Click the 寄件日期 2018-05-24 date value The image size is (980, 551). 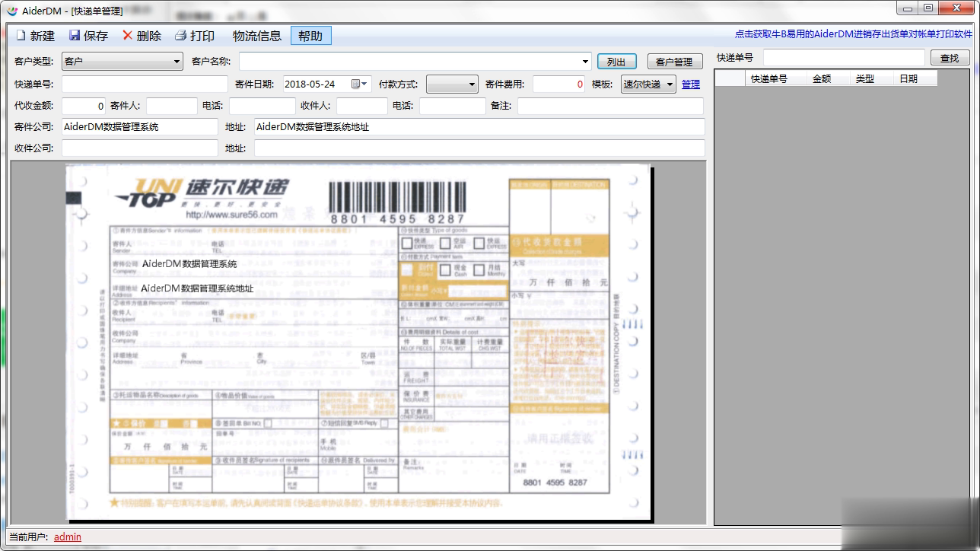click(310, 84)
